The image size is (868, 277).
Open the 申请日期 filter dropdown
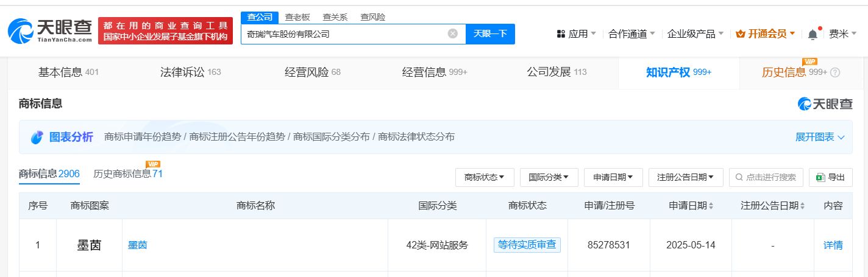pyautogui.click(x=613, y=177)
